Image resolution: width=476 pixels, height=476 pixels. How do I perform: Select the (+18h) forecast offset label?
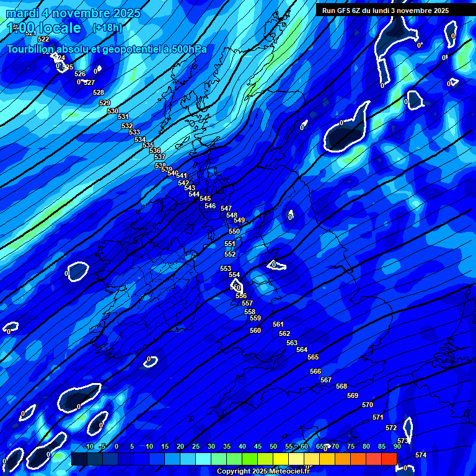tap(107, 27)
